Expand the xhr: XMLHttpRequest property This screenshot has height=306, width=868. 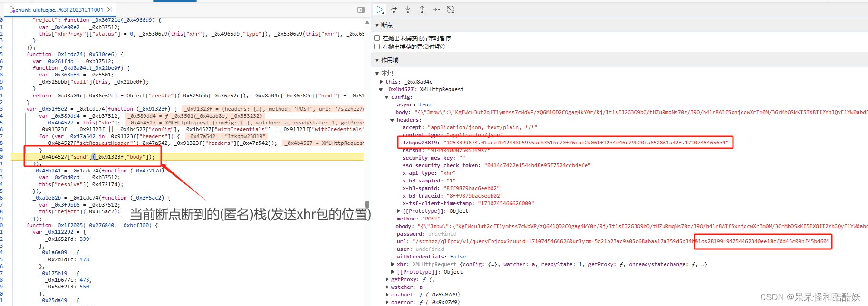coord(393,264)
